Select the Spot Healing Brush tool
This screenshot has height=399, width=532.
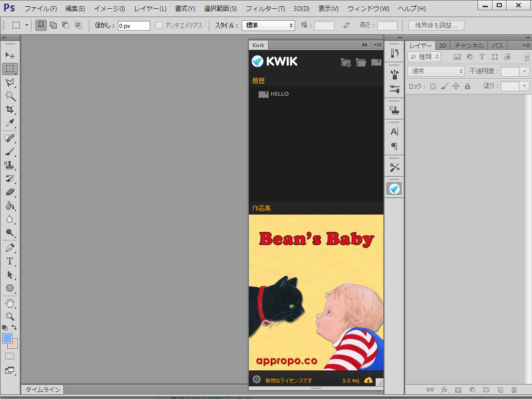tap(10, 138)
